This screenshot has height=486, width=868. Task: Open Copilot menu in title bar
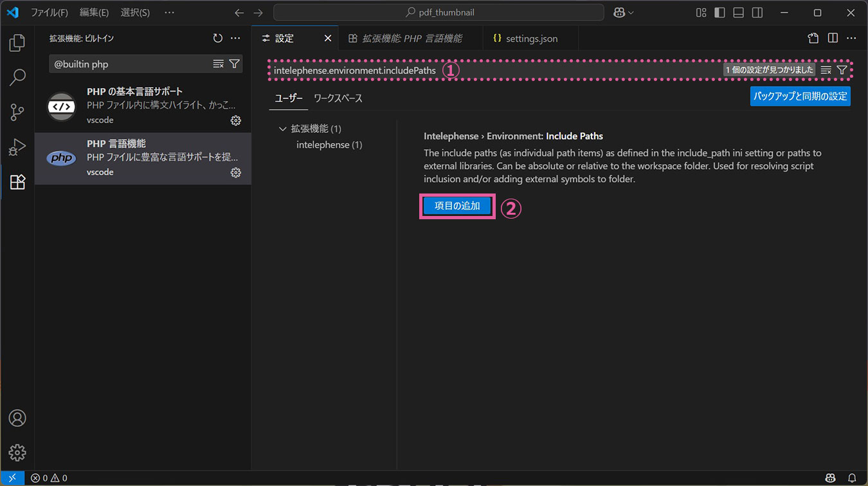point(623,12)
